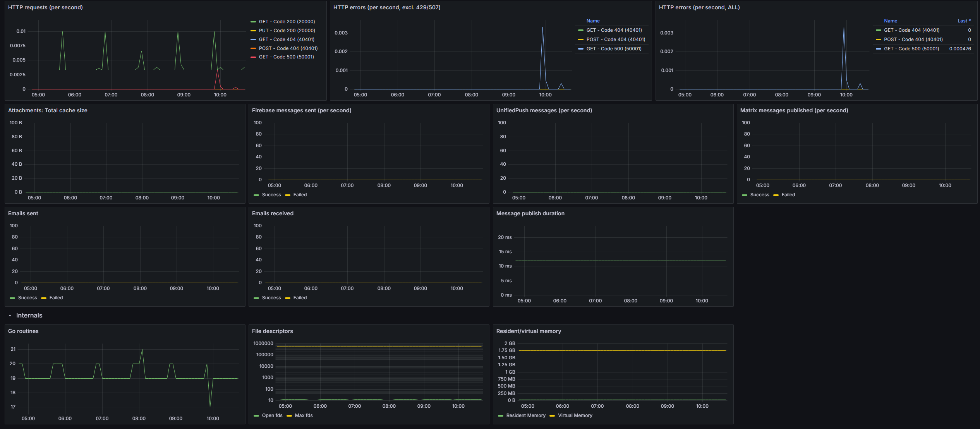980x429 pixels.
Task: Click the green Resident Memory legend color icon
Action: (501, 416)
